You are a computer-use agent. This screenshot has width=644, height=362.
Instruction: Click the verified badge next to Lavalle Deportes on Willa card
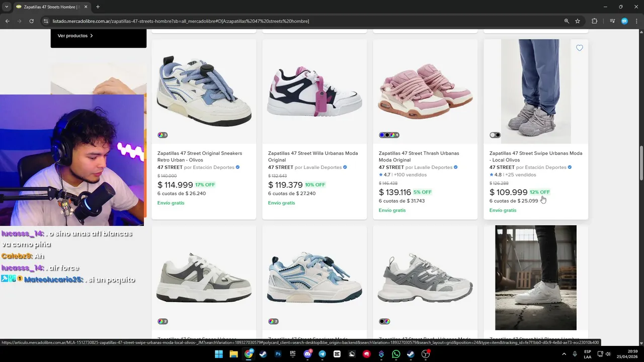(x=345, y=167)
